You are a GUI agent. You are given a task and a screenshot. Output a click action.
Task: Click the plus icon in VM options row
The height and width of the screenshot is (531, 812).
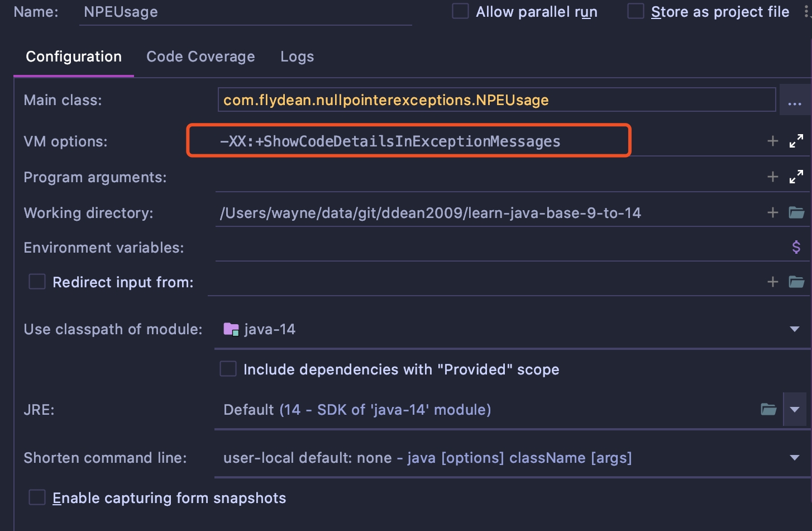772,141
